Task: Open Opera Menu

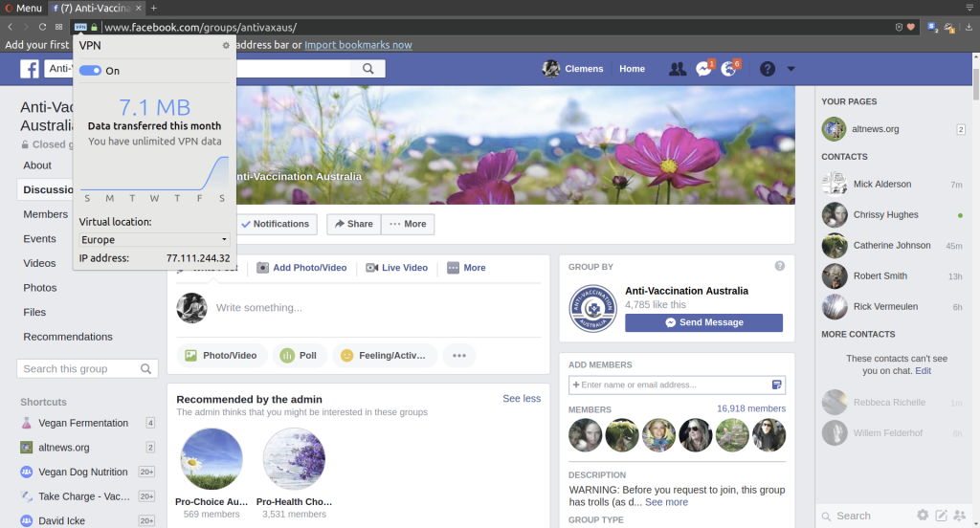Action: 23,8
